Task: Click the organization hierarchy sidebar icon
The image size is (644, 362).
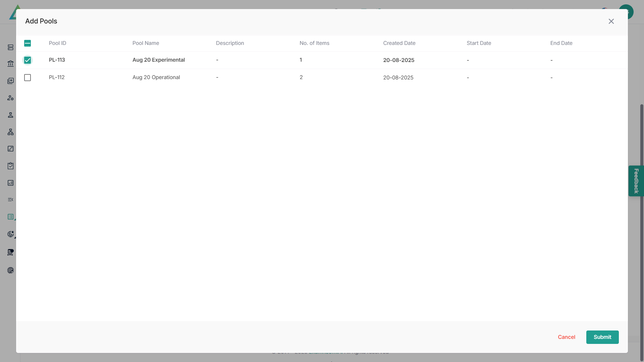Action: (x=10, y=132)
